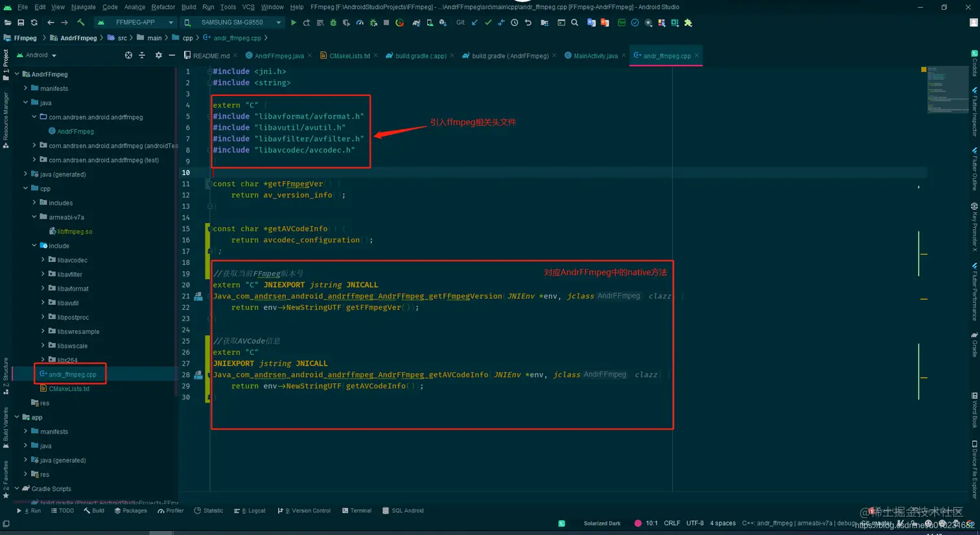
Task: Open the FFMPEG-APP run configuration dropdown
Action: click(x=136, y=23)
